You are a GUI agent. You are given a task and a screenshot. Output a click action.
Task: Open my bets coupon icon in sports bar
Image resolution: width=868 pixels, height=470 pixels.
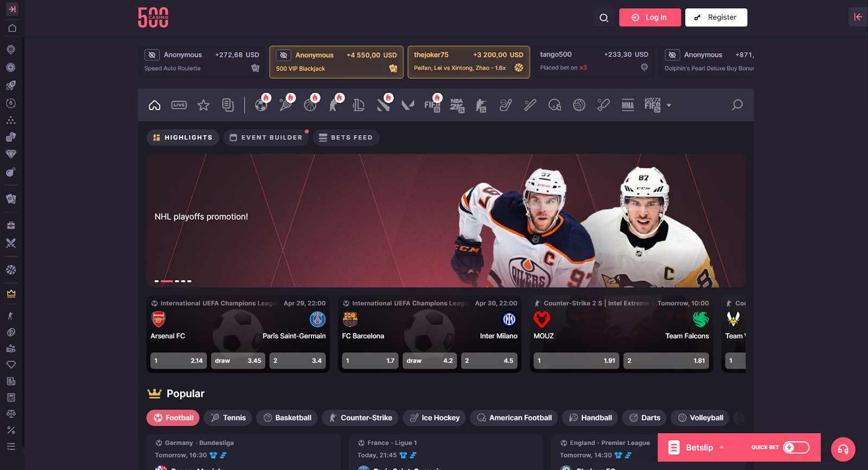point(228,105)
